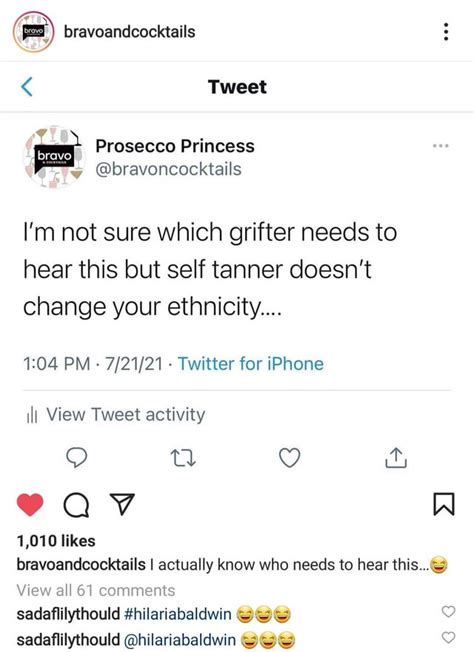
Task: Open the tweet's gray ellipsis menu
Action: pos(440,146)
